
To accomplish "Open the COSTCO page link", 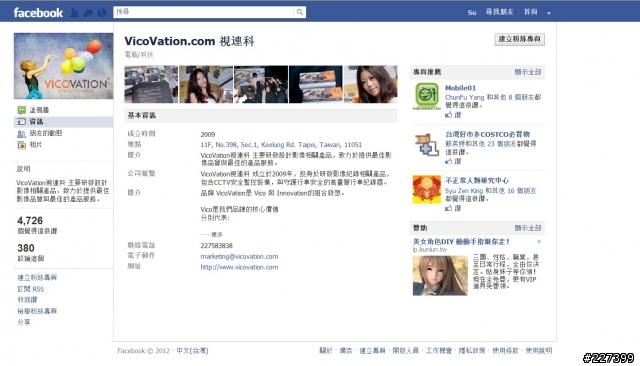I will [x=487, y=134].
